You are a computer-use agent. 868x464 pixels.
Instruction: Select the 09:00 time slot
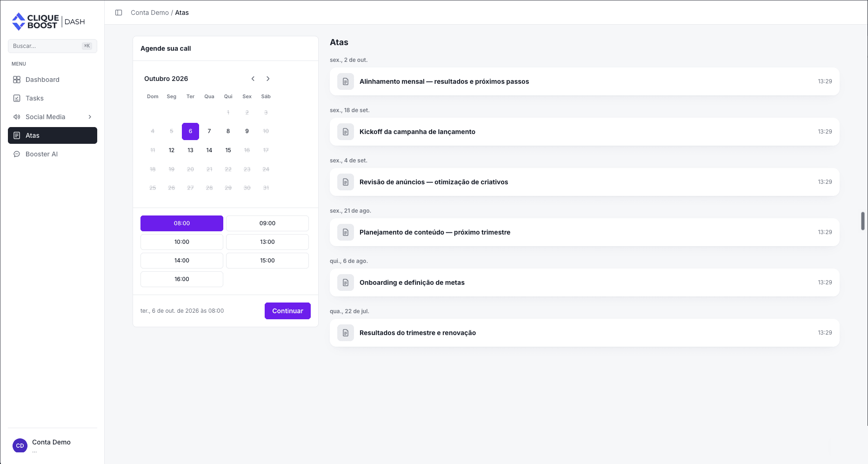(x=267, y=223)
